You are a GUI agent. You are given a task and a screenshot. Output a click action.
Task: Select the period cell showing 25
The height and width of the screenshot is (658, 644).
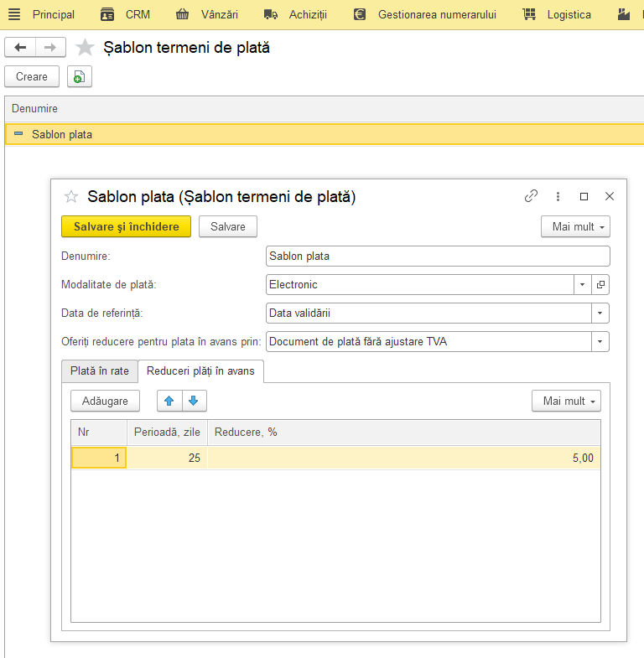(x=167, y=458)
